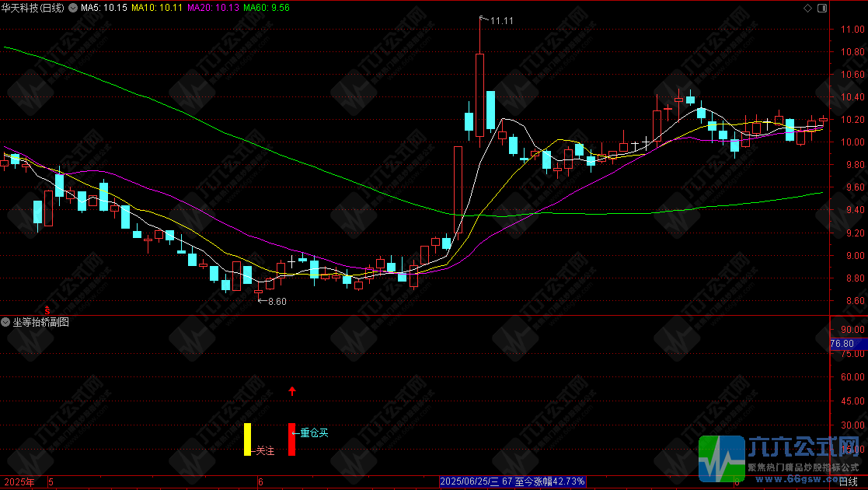Click the 重仓买 signal label
The height and width of the screenshot is (490, 868).
click(x=315, y=433)
